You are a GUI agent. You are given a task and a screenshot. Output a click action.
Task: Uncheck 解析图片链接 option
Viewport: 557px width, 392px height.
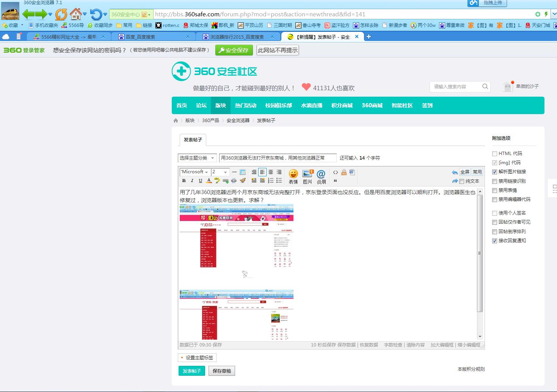click(494, 172)
